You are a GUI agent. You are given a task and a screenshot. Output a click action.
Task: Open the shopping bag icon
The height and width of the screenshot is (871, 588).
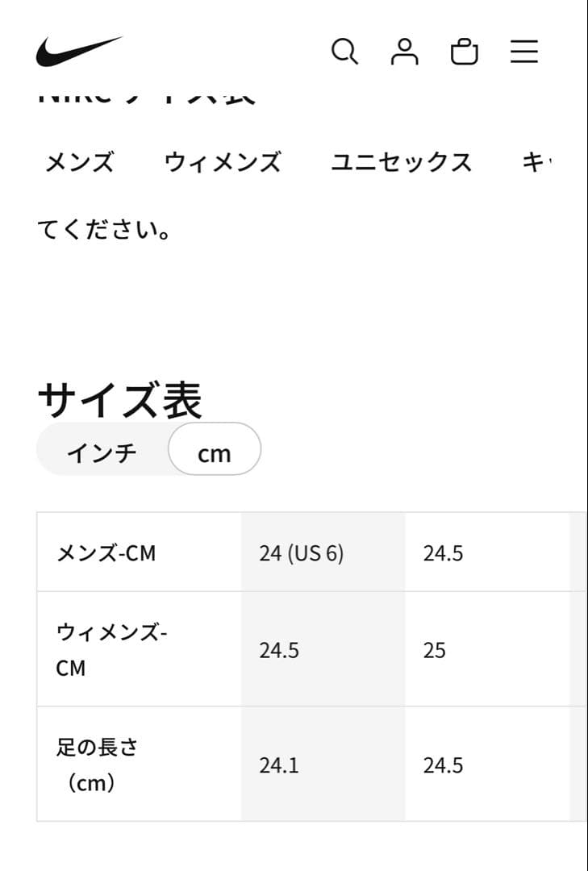464,52
